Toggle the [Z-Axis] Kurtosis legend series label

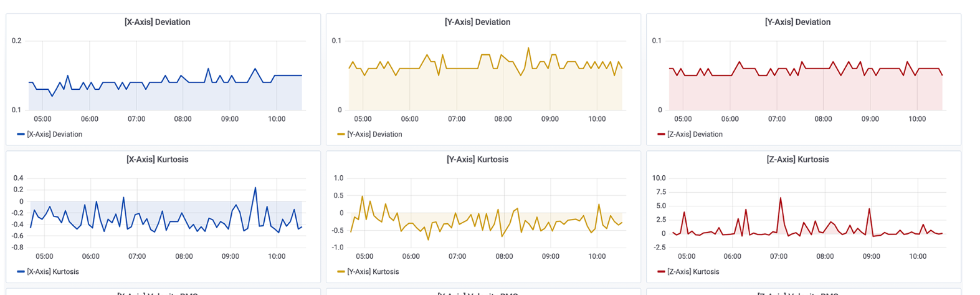click(693, 272)
